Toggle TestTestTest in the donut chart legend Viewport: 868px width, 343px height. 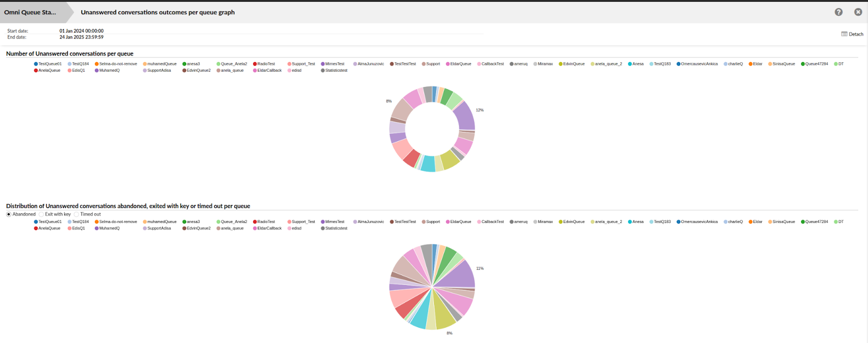(x=403, y=64)
